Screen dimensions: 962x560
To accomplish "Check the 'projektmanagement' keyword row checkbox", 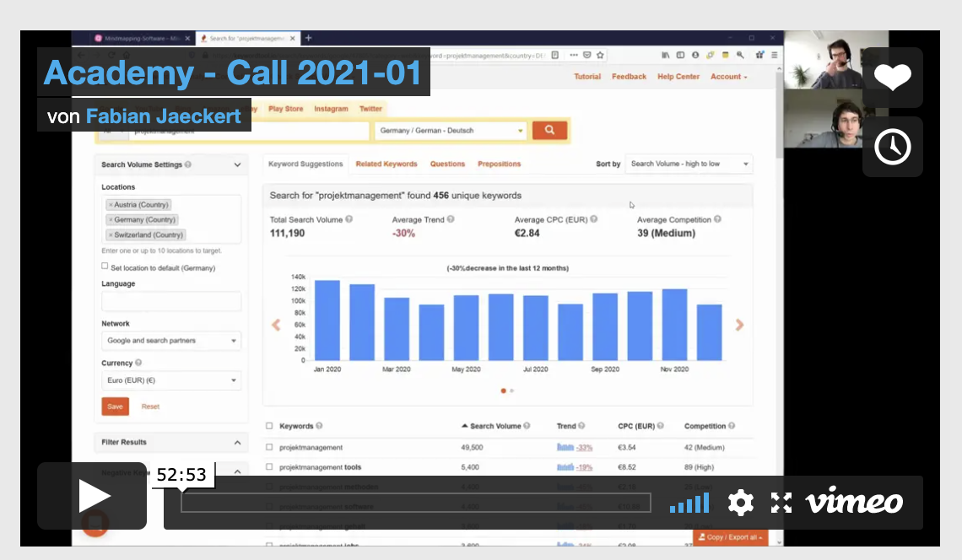I will (x=269, y=447).
